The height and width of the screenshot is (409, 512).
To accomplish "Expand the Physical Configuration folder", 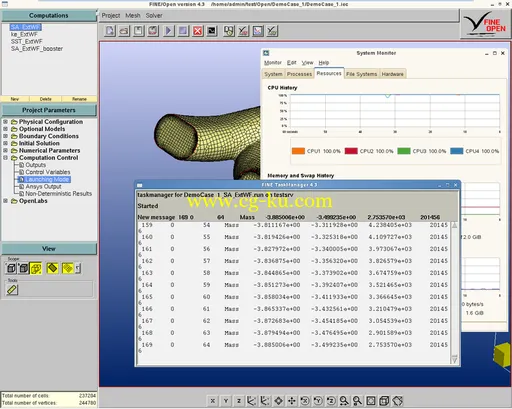I will 5,122.
